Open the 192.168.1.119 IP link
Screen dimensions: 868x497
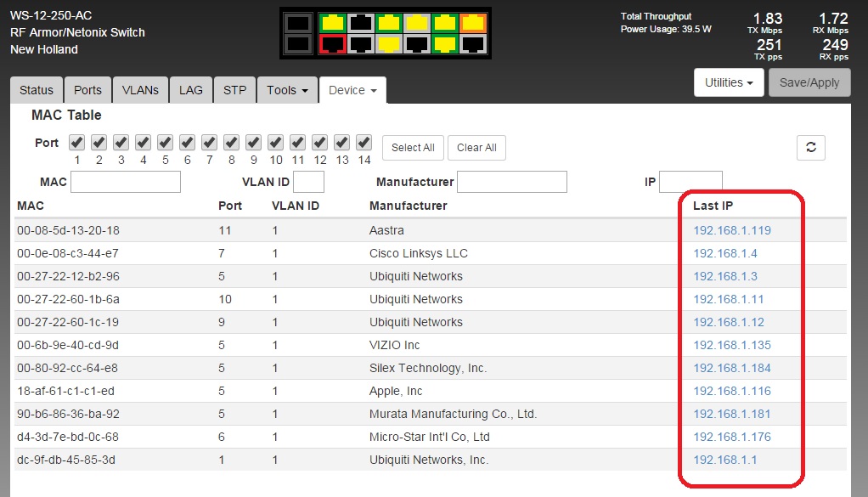(x=732, y=230)
